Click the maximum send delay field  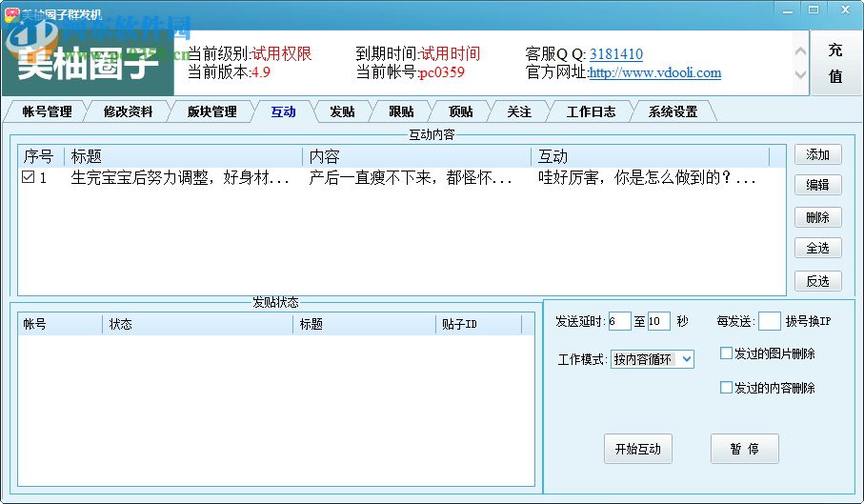659,321
